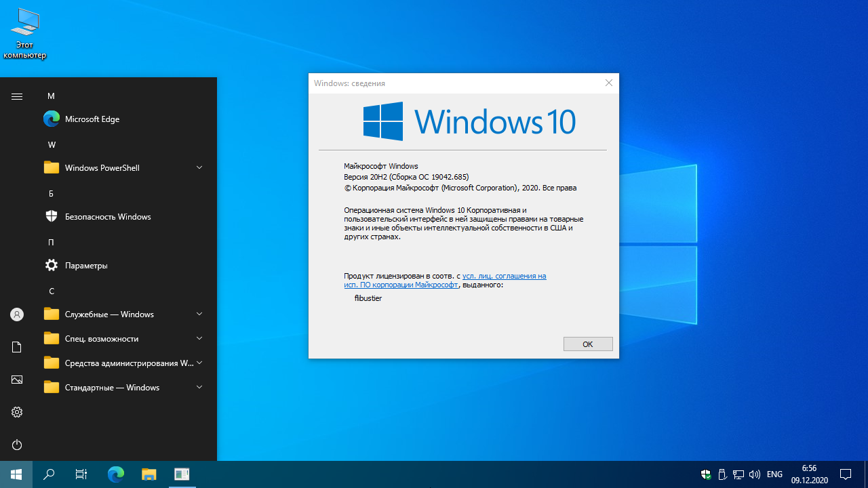Click the user account avatar icon
The image size is (868, 488).
coord(17,314)
